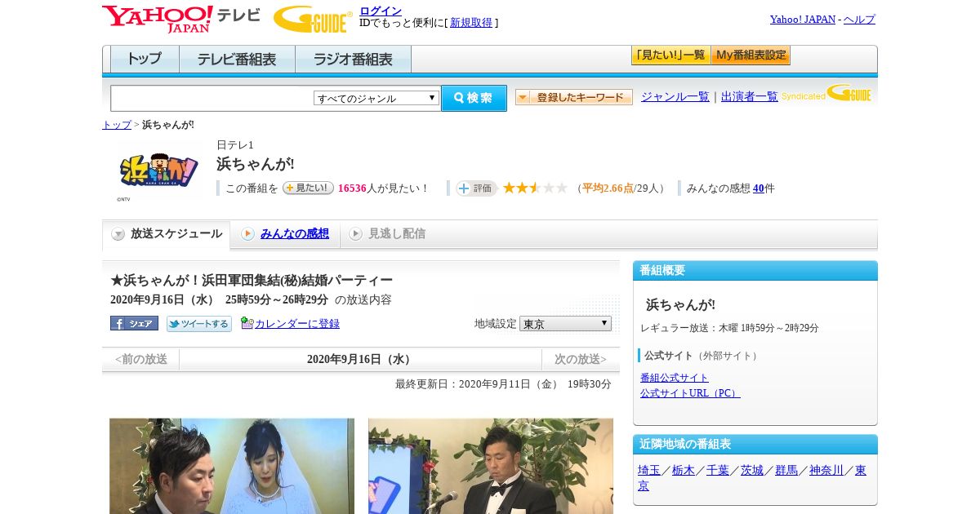The height and width of the screenshot is (514, 980).
Task: Click the 16536人が見たい count text
Action: [383, 188]
